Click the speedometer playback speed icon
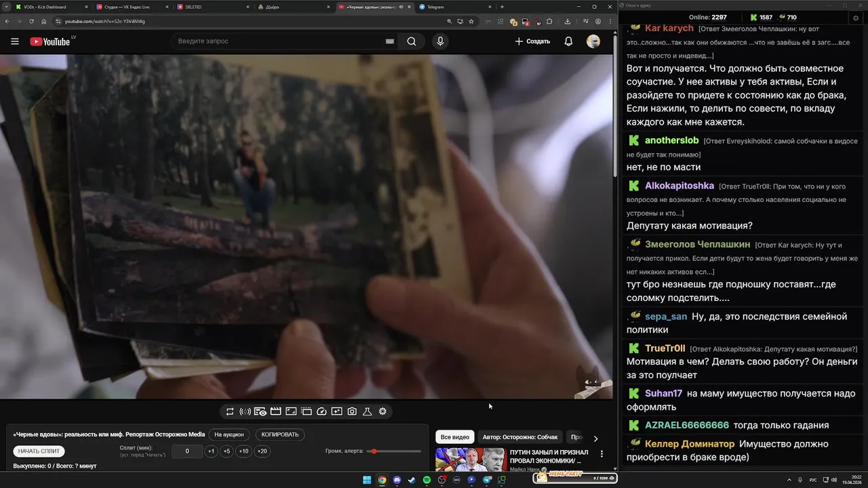The height and width of the screenshot is (488, 868). click(321, 411)
